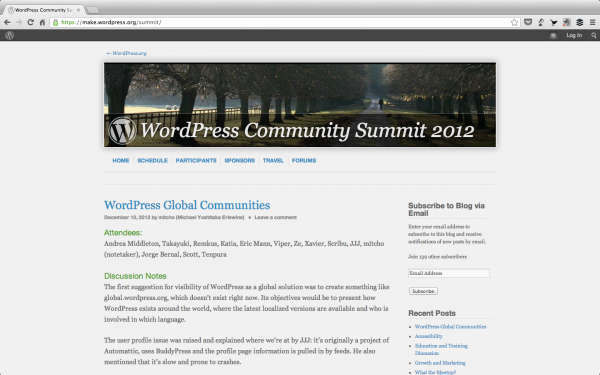Open Accessibility in Recent Posts
This screenshot has height=375, width=600.
pos(429,336)
